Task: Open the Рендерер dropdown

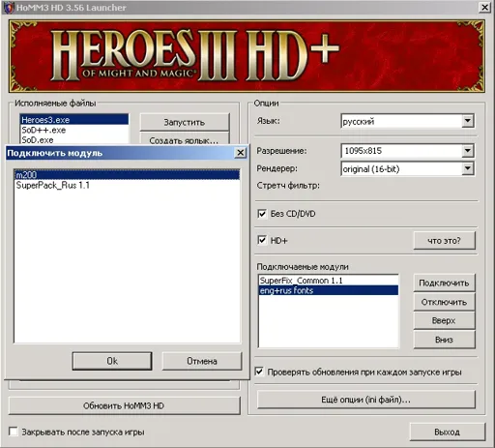Action: [x=467, y=168]
